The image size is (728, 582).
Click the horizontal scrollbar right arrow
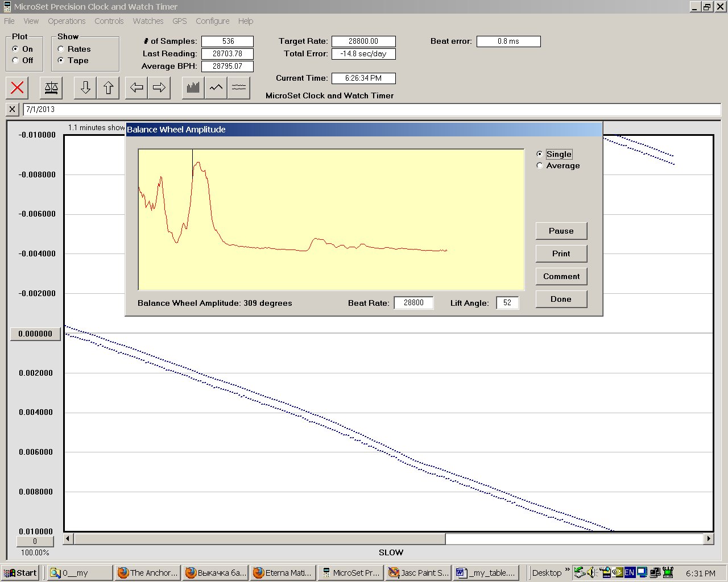(x=708, y=538)
